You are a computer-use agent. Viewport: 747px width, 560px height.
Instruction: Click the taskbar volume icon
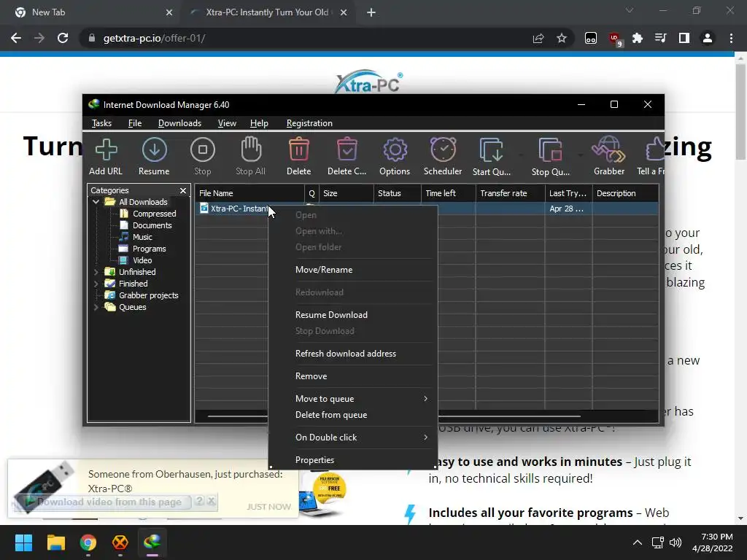coord(675,542)
